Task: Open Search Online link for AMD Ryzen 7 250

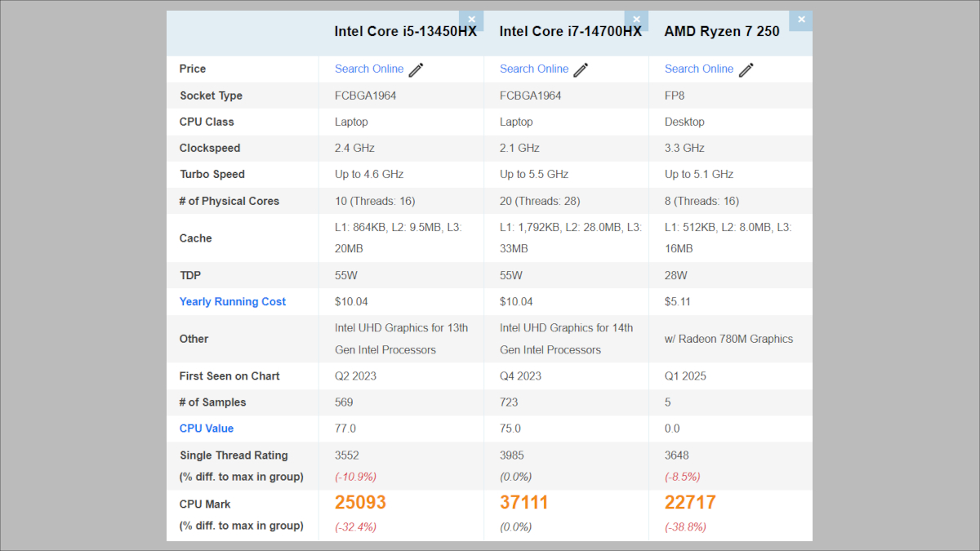Action: click(x=699, y=69)
